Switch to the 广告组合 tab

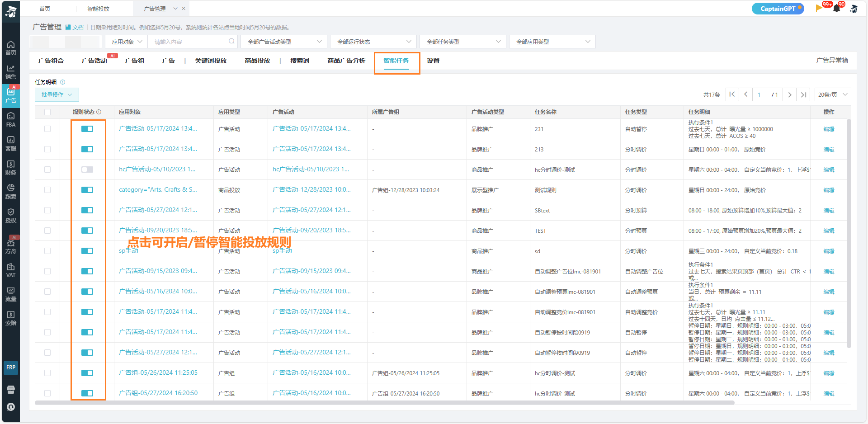[51, 61]
